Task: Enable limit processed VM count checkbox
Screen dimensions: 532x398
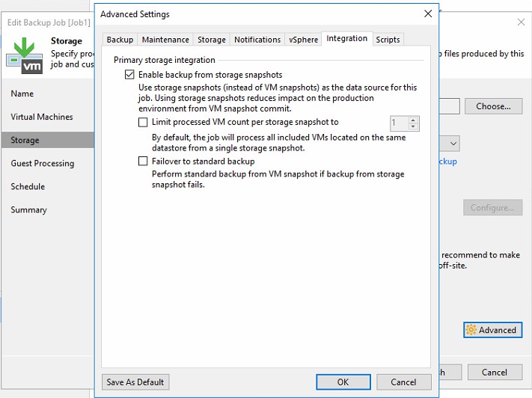Action: (x=144, y=122)
